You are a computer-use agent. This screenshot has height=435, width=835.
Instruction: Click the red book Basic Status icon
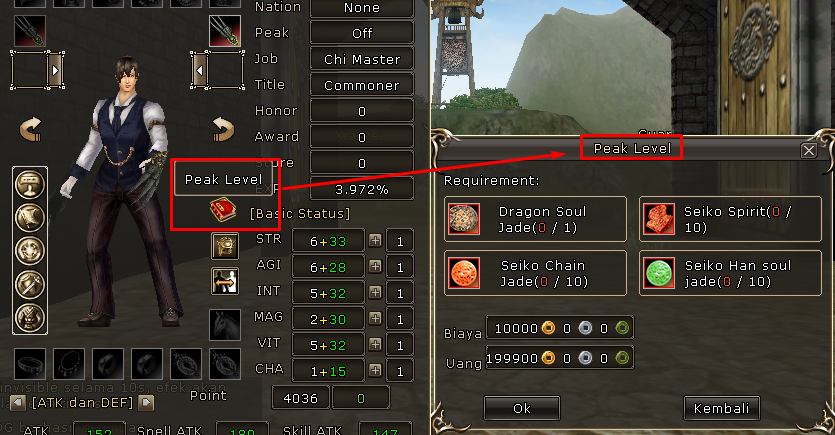(223, 210)
